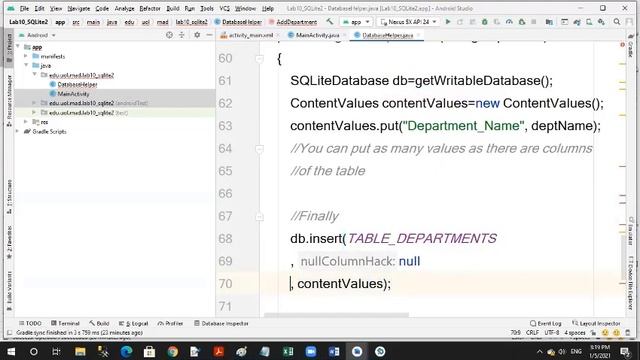Viewport: 640px width, 360px height.
Task: Open Chrome from the taskbar
Action: pos(172,351)
